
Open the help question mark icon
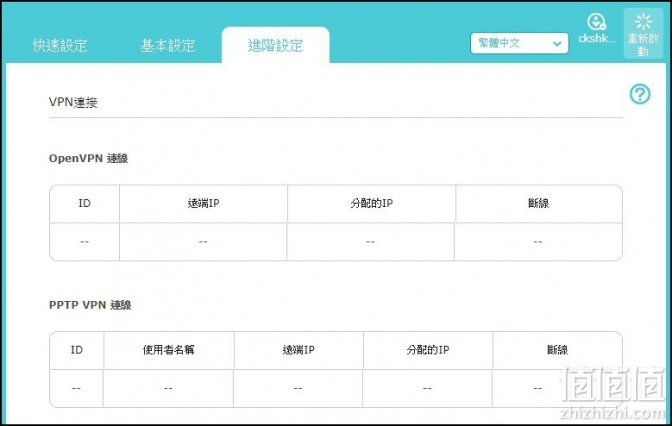pyautogui.click(x=640, y=94)
